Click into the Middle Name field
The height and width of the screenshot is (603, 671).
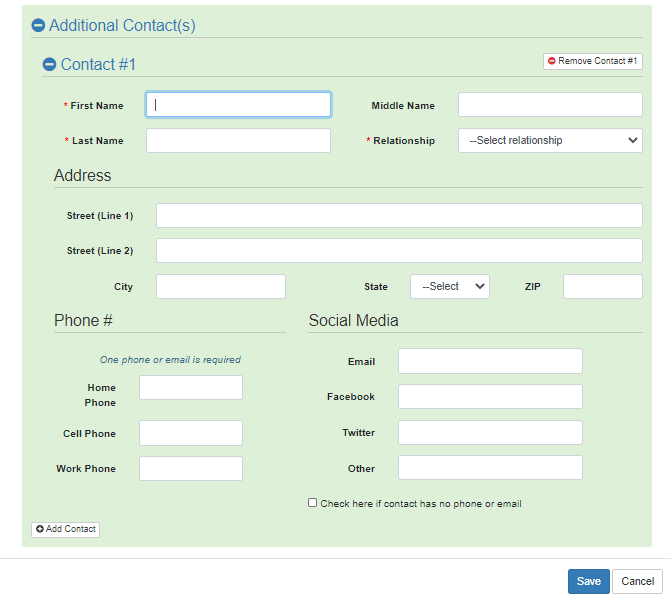coord(550,105)
